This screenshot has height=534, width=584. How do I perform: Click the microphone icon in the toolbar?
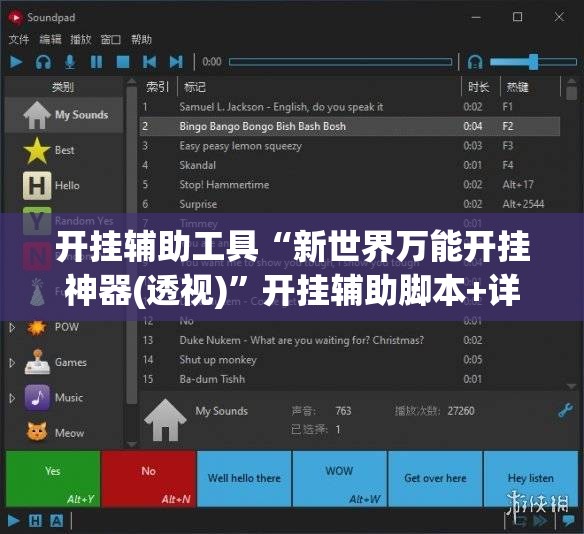pyautogui.click(x=70, y=62)
